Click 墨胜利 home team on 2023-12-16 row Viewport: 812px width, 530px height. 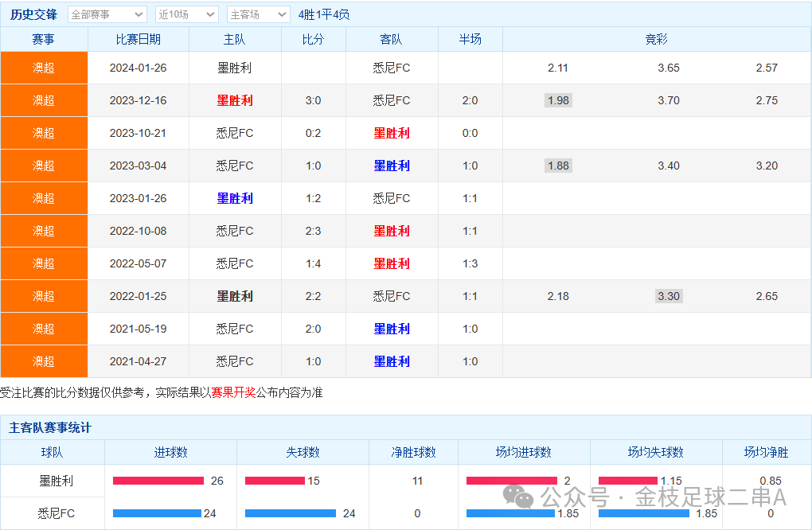(235, 100)
